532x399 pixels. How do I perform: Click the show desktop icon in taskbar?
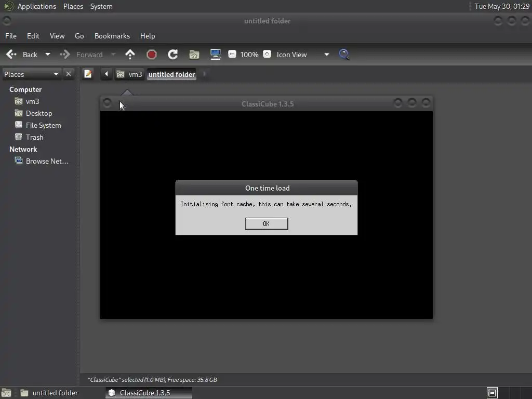tap(6, 393)
